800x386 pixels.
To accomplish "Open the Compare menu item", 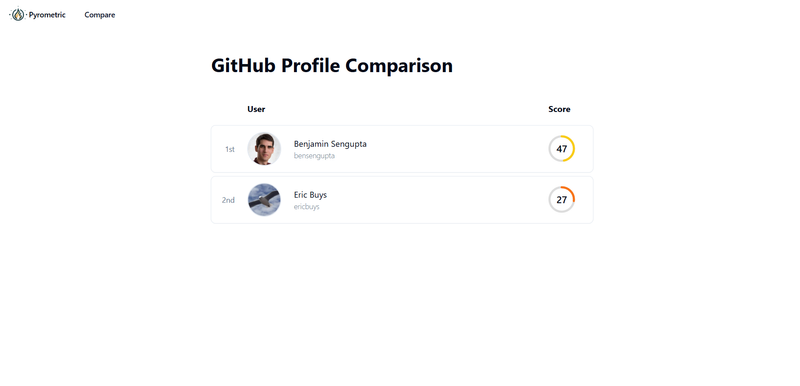I will click(99, 15).
